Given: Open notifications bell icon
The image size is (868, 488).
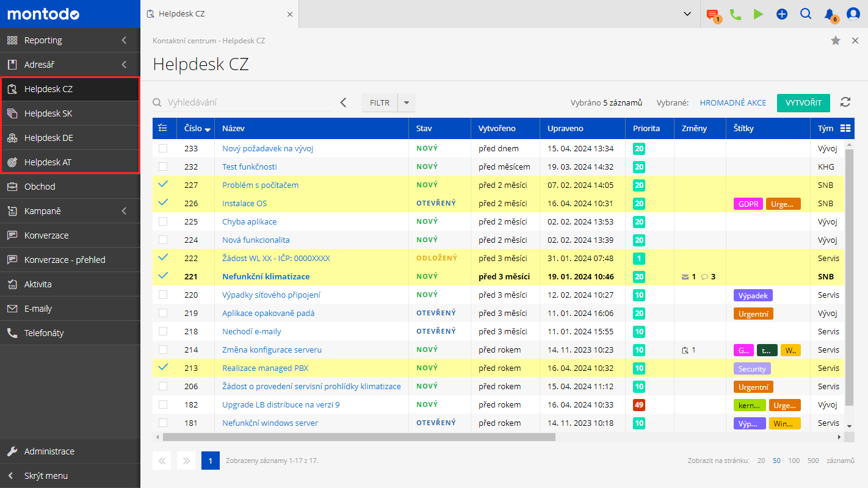Looking at the screenshot, I should (x=829, y=14).
